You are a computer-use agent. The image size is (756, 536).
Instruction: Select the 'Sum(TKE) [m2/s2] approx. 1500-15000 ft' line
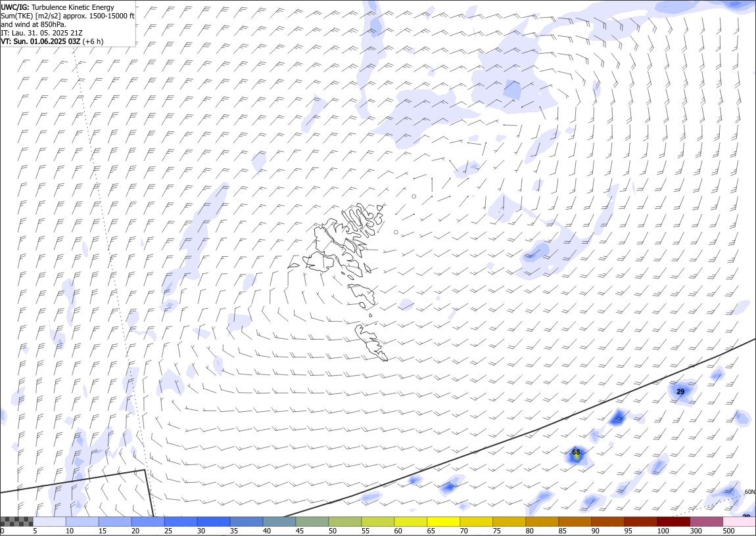point(68,16)
